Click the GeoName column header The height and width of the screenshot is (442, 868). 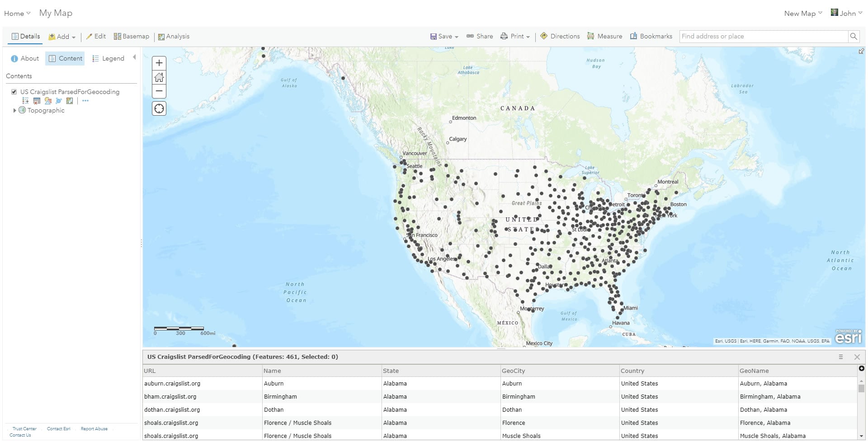pos(797,371)
